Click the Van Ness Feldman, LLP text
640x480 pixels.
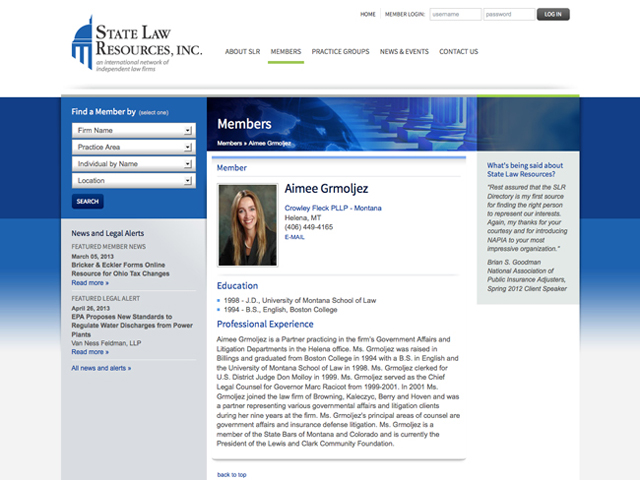pos(106,343)
